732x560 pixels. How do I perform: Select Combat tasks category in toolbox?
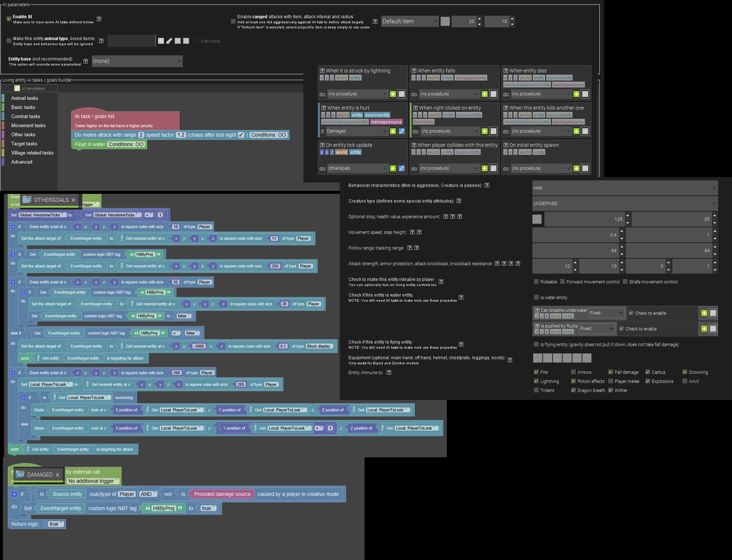(x=25, y=116)
